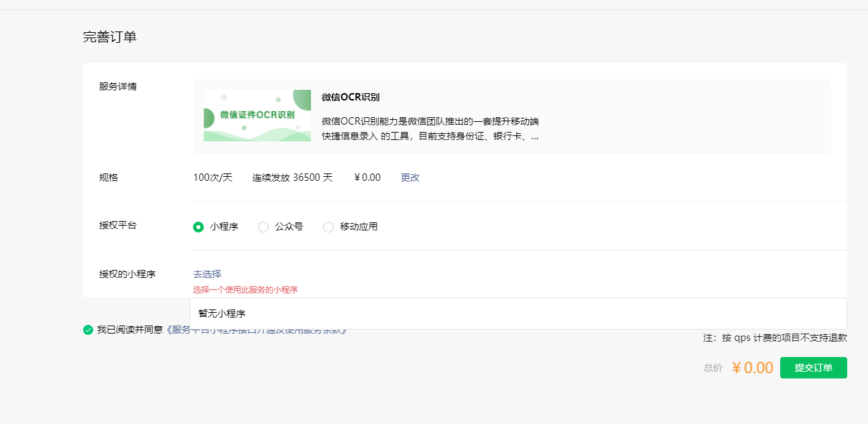Select the 小程序 radio button
This screenshot has width=868, height=424.
(x=198, y=227)
